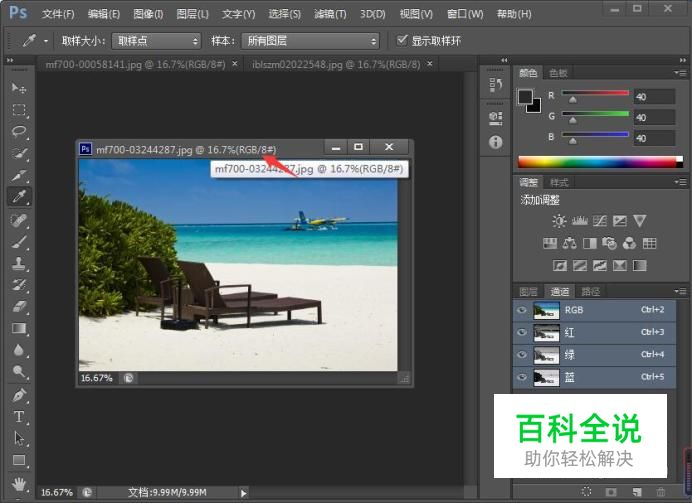Viewport: 692px width, 503px height.
Task: Select the Rectangular Marquee tool
Action: click(18, 110)
